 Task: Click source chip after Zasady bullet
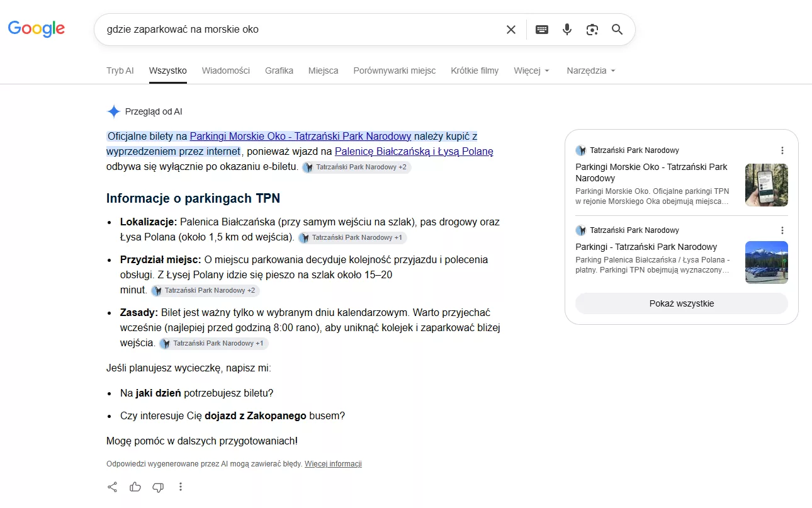point(213,344)
